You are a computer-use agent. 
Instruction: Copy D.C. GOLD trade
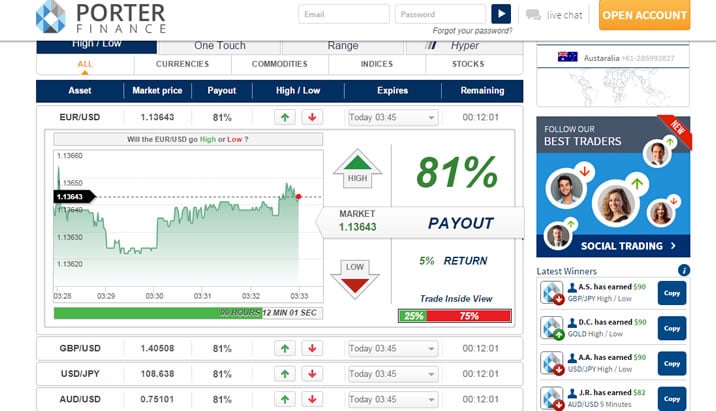pyautogui.click(x=672, y=328)
